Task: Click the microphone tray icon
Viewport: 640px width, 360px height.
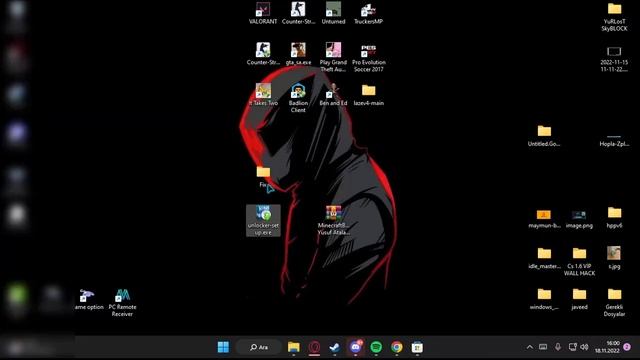Action: [x=558, y=347]
